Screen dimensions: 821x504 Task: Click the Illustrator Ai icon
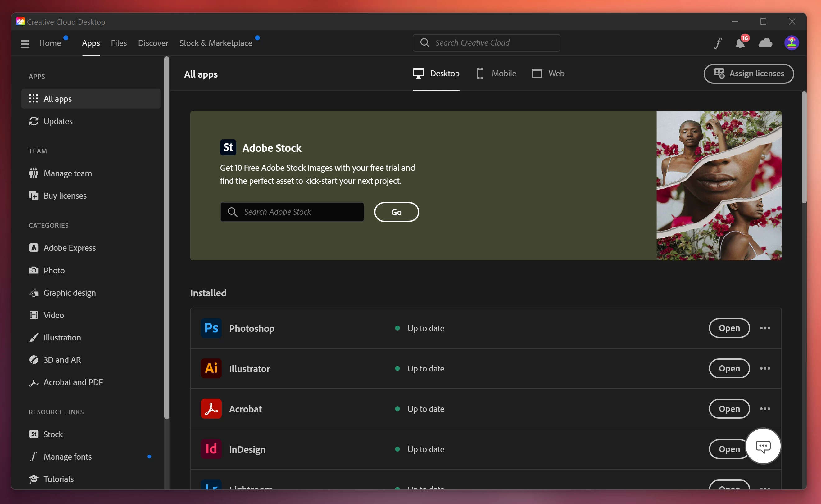tap(211, 368)
